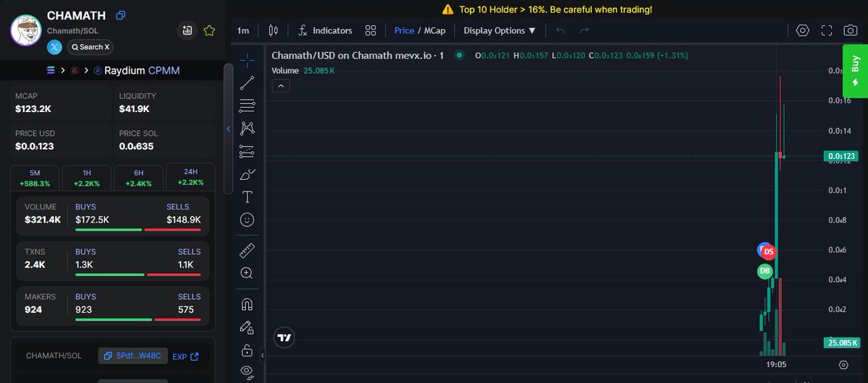Toggle hide all drawings eye icon
868x383 pixels.
(247, 372)
